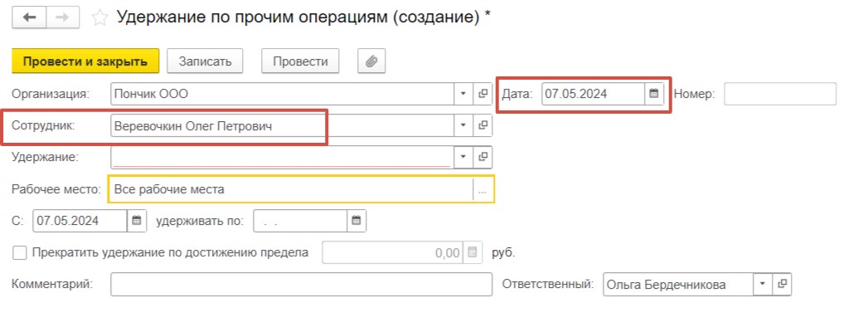
Task: Click the 'Провести и закрыть' button
Action: (85, 61)
